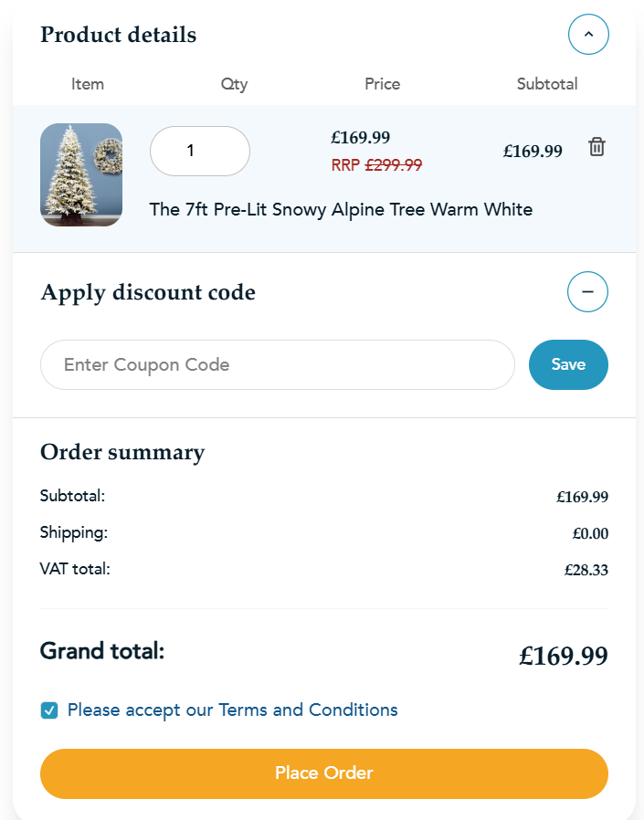This screenshot has height=820, width=644.
Task: Click the quantity input field
Action: [x=199, y=151]
